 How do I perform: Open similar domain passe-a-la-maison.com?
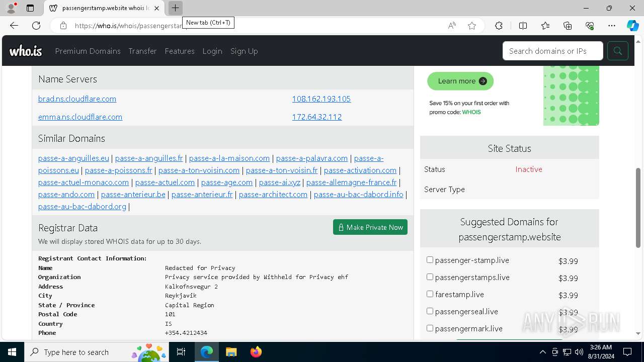tap(229, 158)
